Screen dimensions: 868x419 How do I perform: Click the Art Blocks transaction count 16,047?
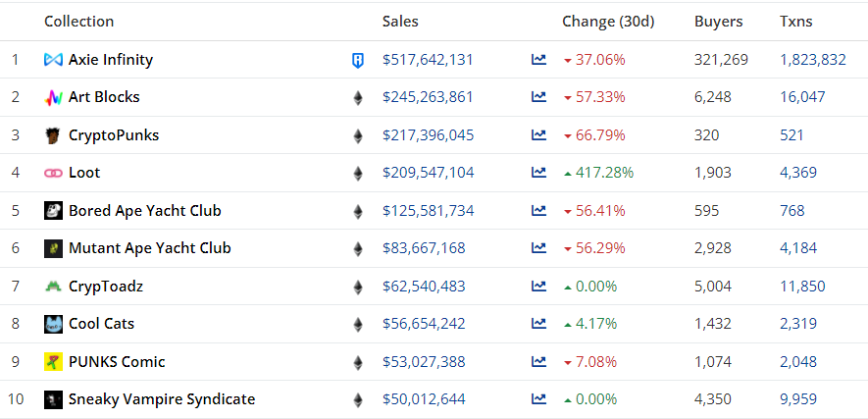(x=802, y=97)
